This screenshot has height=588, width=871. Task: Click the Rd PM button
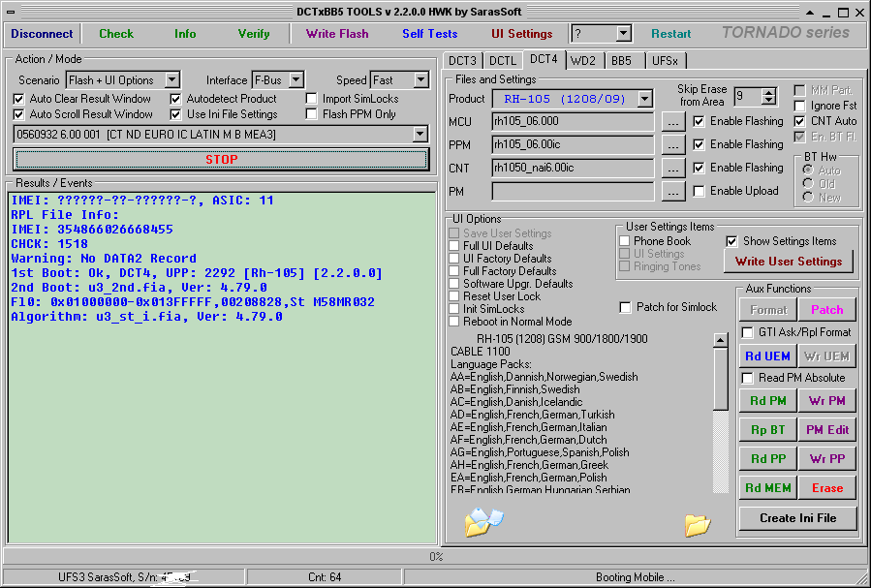point(767,400)
